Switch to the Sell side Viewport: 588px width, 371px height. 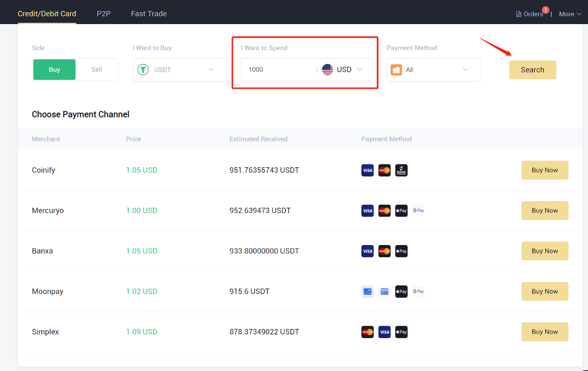click(96, 69)
